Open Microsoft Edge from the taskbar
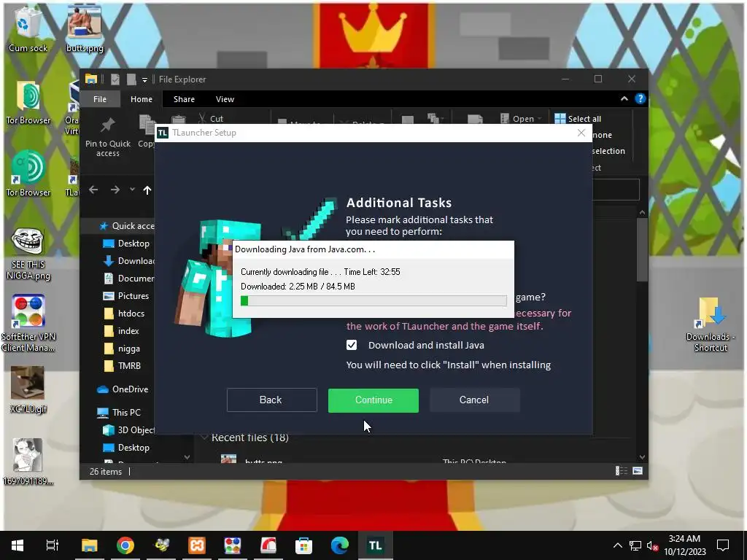747x560 pixels. (340, 545)
